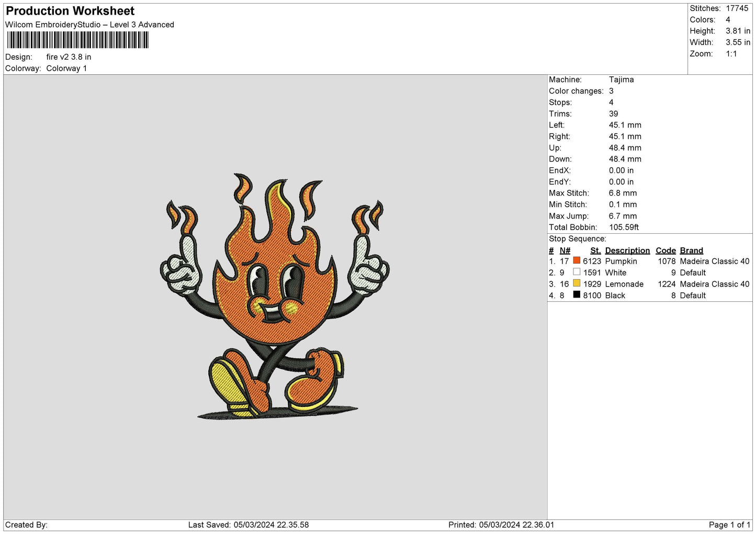Image resolution: width=756 pixels, height=534 pixels.
Task: Click the Up value '48.4 mm'
Action: [625, 148]
